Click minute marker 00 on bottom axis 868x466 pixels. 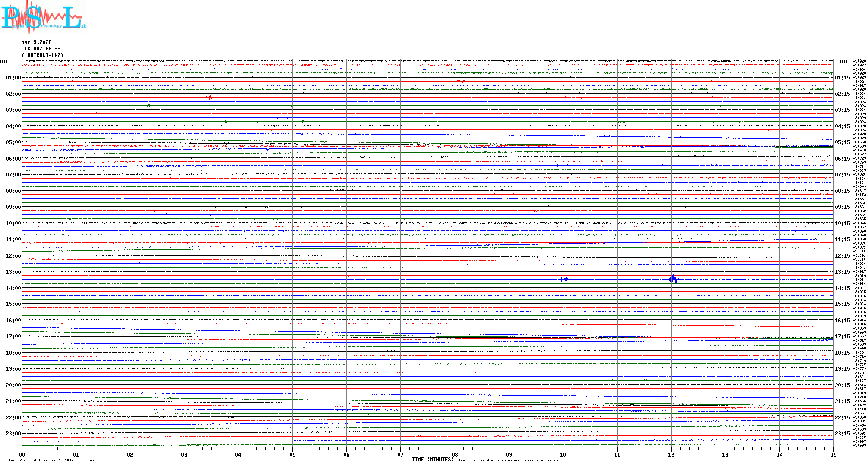[x=22, y=454]
